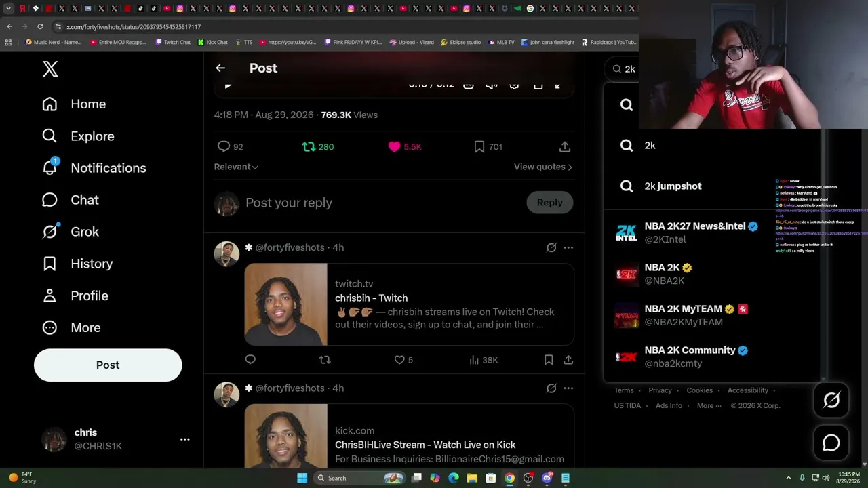This screenshot has height=488, width=868.
Task: Like the twitch.tv reply with 5 likes
Action: pyautogui.click(x=403, y=360)
